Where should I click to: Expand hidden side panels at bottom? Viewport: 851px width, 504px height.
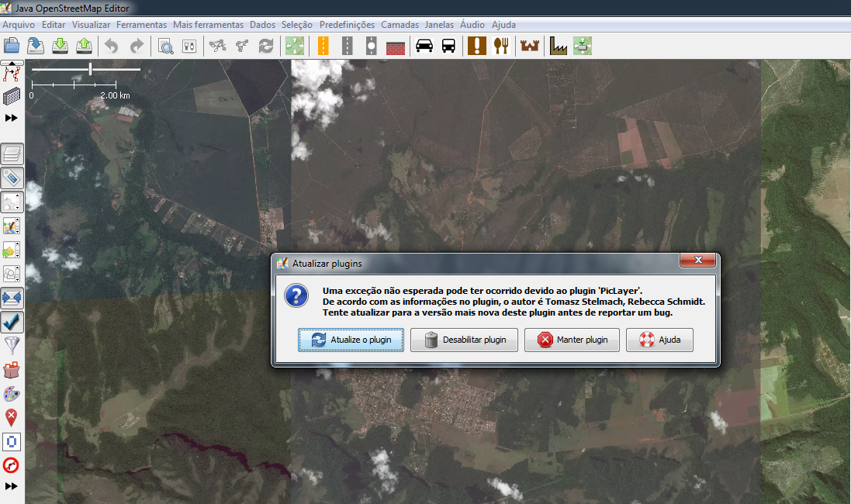pyautogui.click(x=12, y=486)
